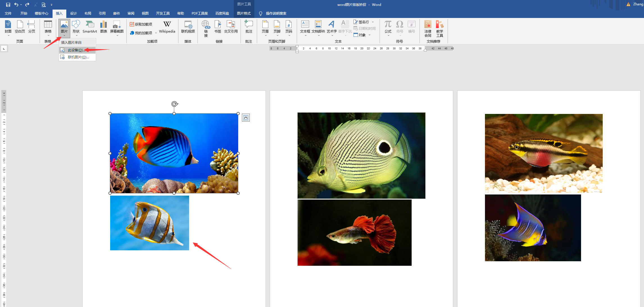The image size is (644, 307).
Task: Switch to the References (引用) tab
Action: (102, 13)
